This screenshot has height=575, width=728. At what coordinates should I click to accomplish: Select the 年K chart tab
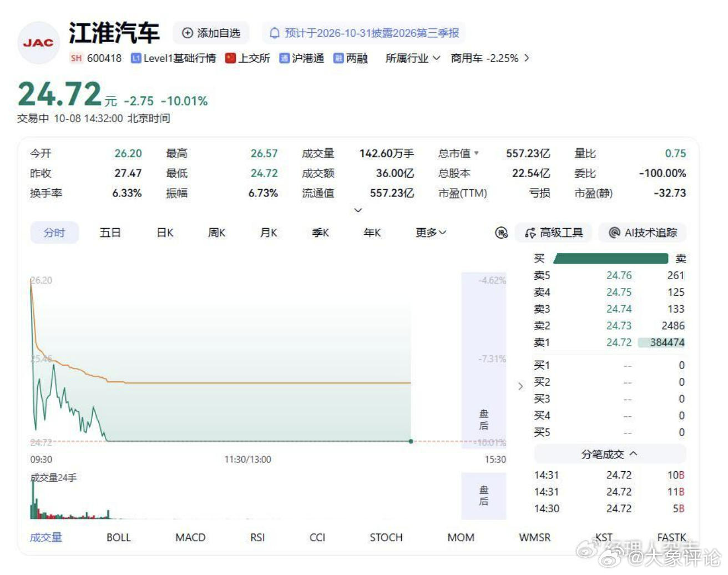pos(372,233)
